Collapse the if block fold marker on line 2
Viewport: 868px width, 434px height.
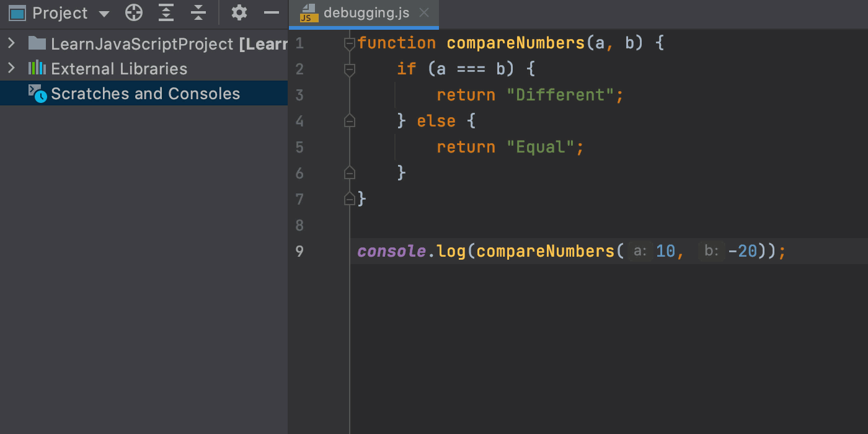point(350,69)
